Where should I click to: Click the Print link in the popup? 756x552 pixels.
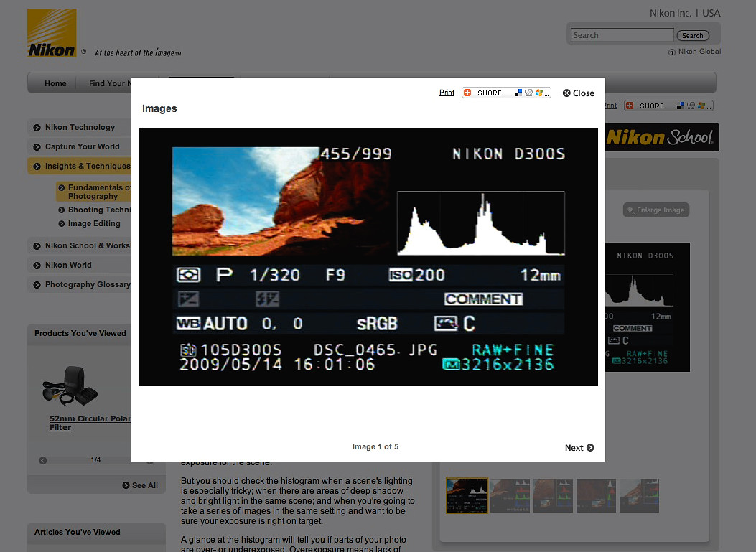click(x=447, y=93)
